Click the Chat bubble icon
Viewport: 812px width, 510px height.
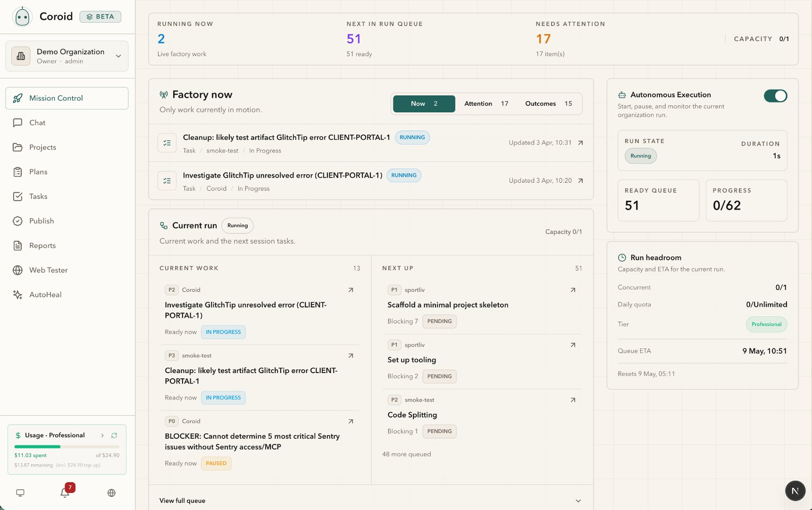[x=17, y=123]
